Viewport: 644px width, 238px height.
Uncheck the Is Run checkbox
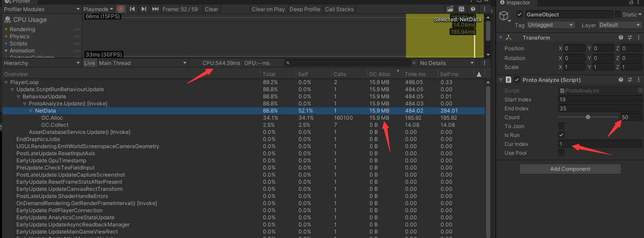pyautogui.click(x=561, y=135)
